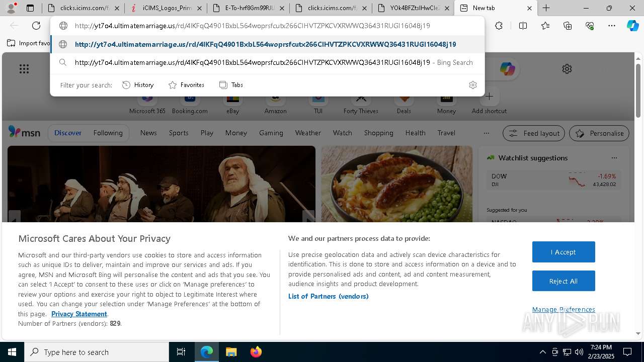The height and width of the screenshot is (362, 644).
Task: Select the highlighted URL suggestion
Action: [x=268, y=44]
